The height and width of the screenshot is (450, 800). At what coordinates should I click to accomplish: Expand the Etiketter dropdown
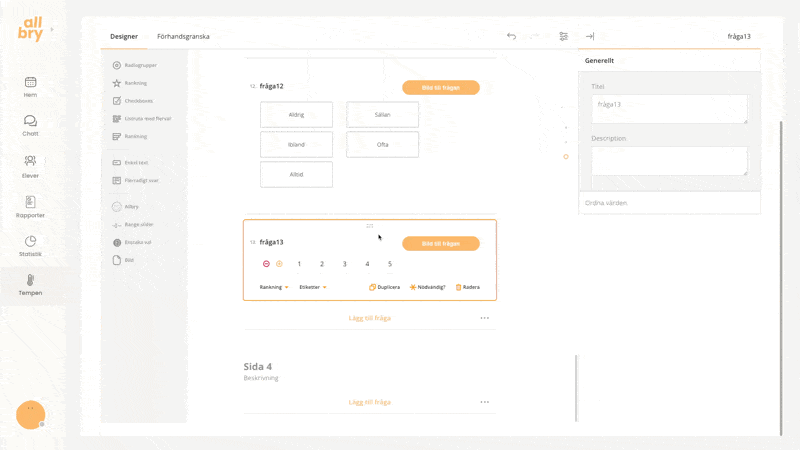pos(313,287)
